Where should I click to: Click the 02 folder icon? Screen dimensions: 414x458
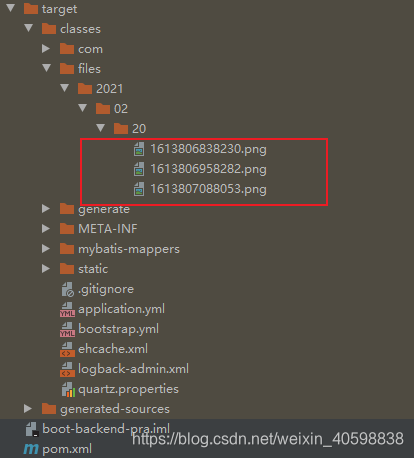click(103, 109)
